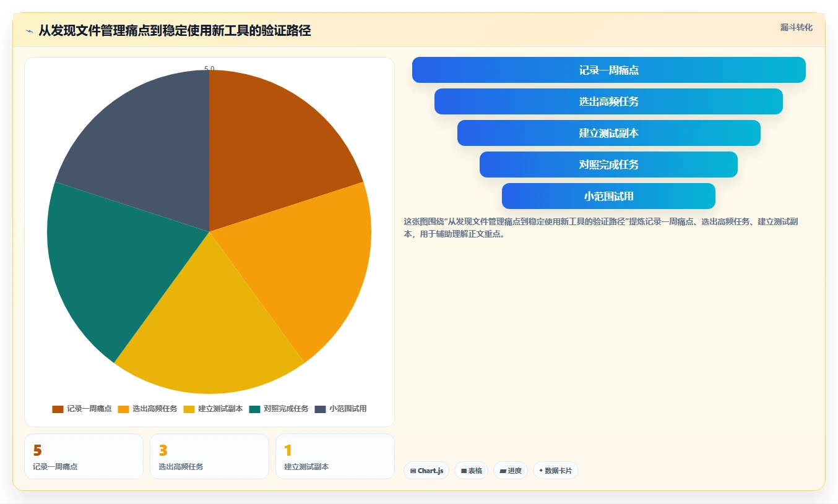Click the chart title heading text

click(x=175, y=31)
